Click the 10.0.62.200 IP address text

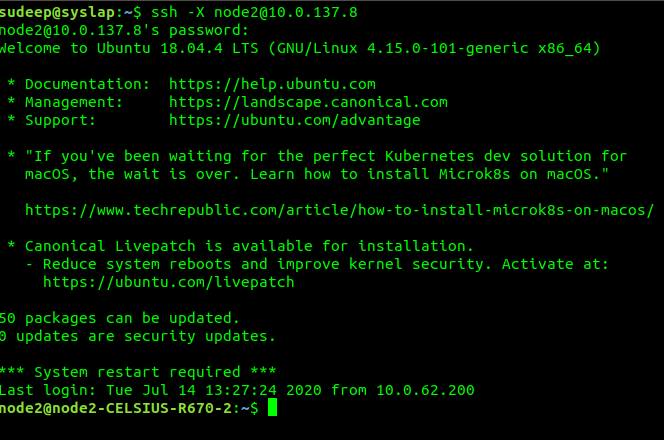(426, 390)
